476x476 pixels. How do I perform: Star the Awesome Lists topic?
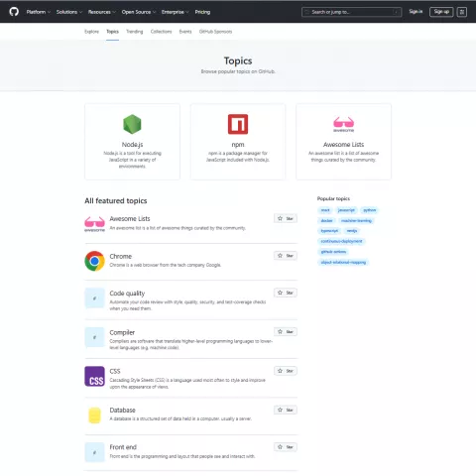point(286,218)
